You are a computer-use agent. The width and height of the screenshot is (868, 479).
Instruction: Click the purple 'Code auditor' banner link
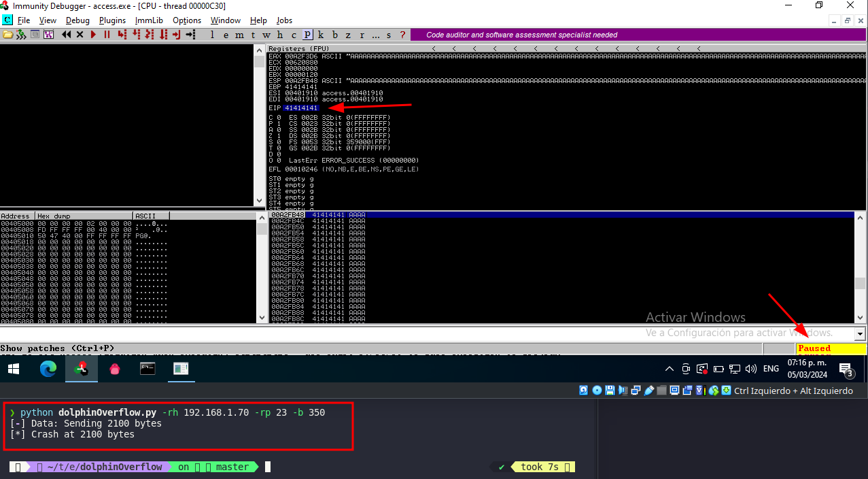point(521,35)
